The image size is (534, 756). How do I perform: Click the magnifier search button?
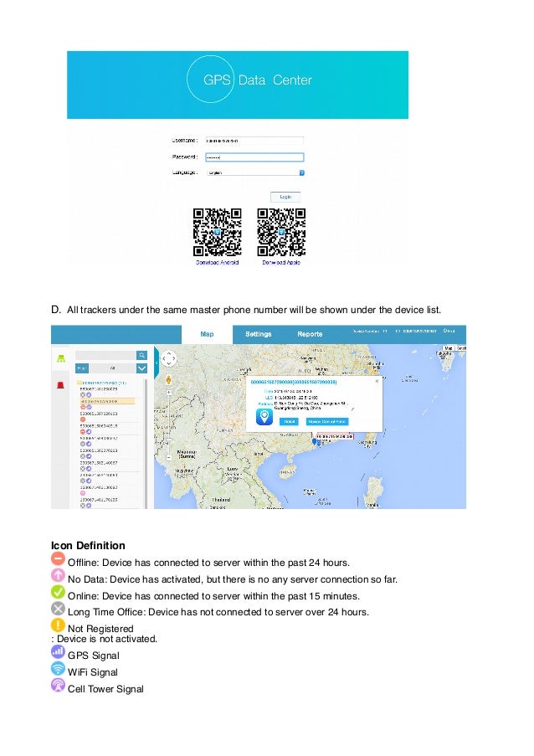[141, 355]
